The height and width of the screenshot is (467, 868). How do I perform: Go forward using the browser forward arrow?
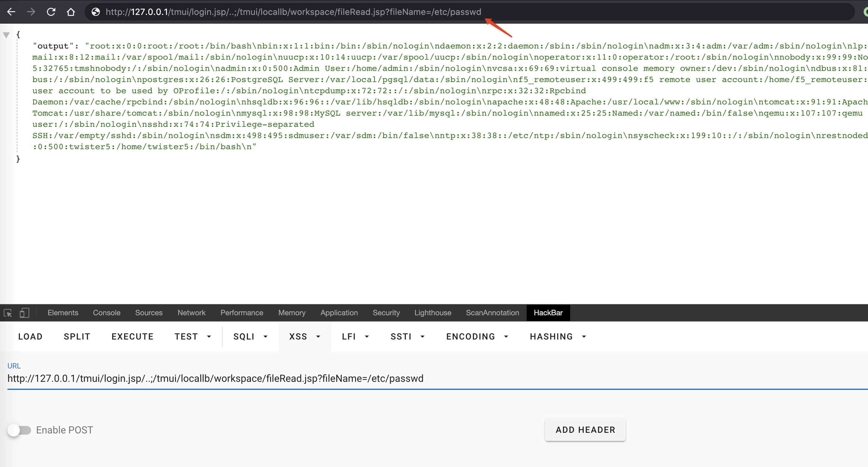(x=31, y=12)
